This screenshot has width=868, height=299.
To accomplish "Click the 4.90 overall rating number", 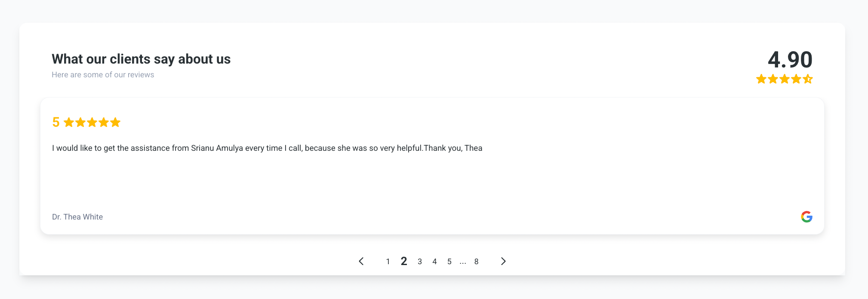I will 790,60.
